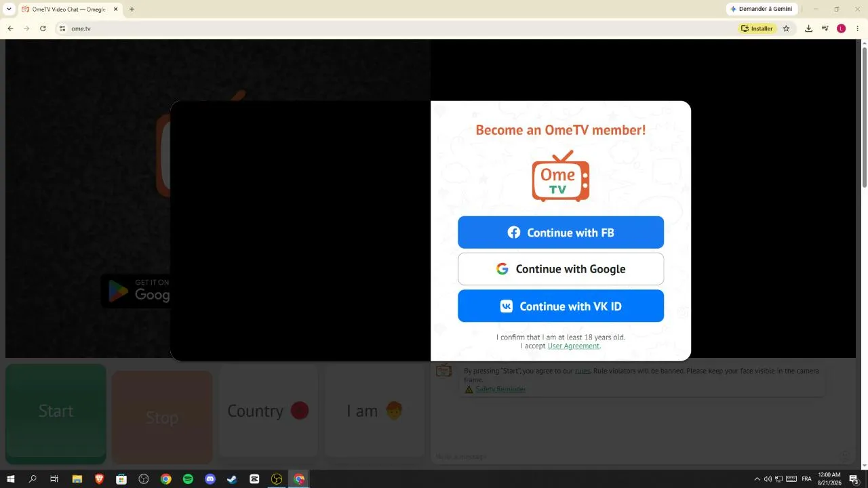868x488 pixels.
Task: Open Task View on taskbar
Action: pos(55,479)
